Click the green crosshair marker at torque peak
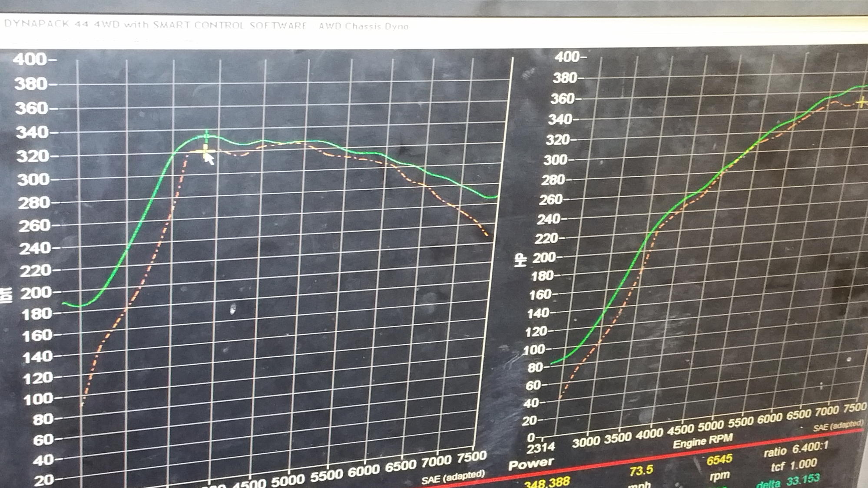 point(207,136)
